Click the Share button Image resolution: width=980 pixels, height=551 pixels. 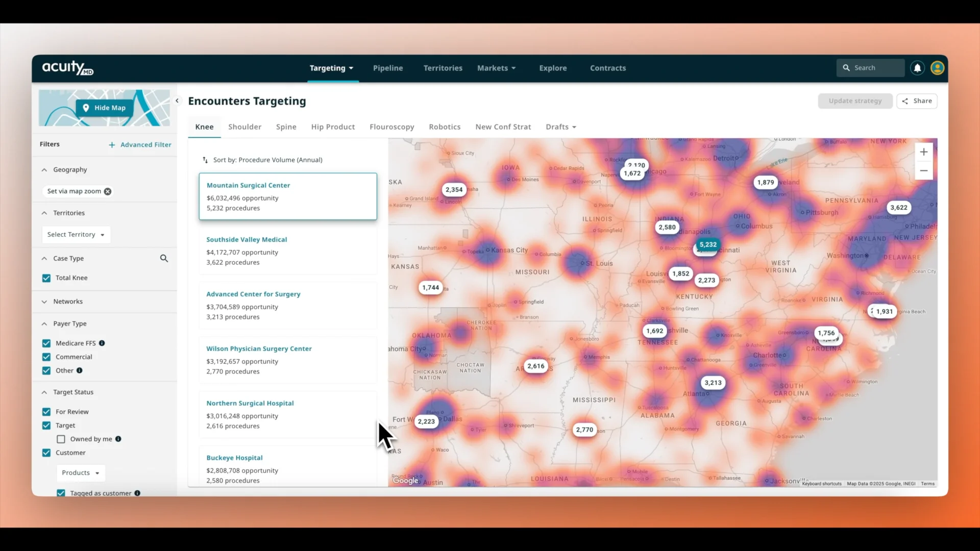click(917, 101)
